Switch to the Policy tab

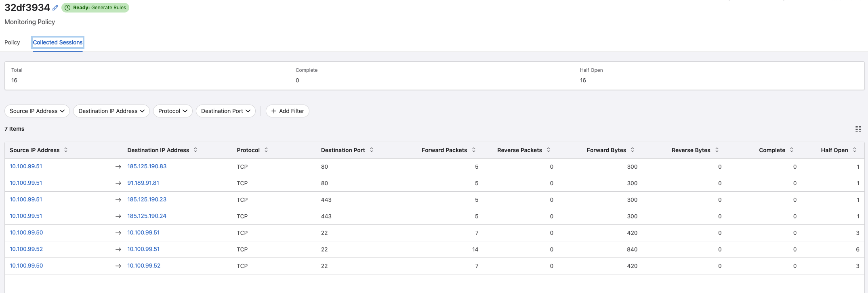(x=12, y=42)
